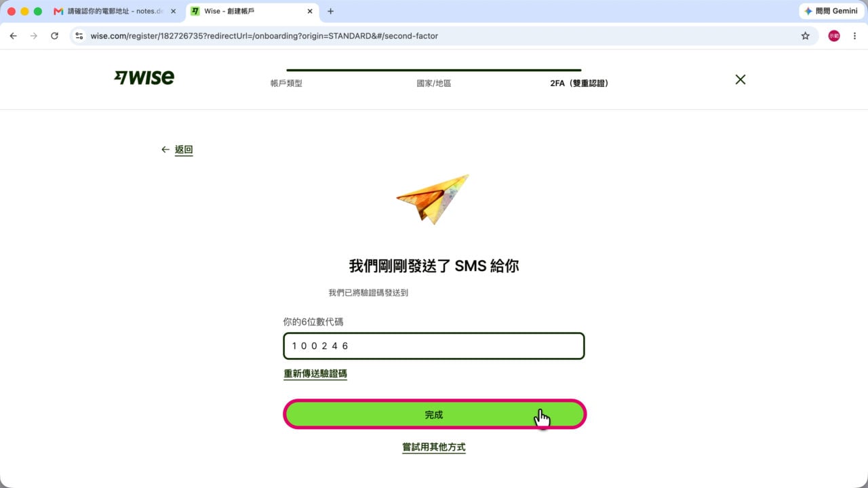
Task: Click the 帳戶類型 step label
Action: pos(286,83)
